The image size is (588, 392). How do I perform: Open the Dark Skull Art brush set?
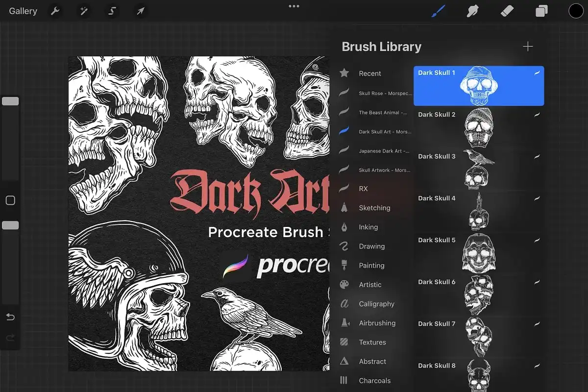(x=375, y=131)
